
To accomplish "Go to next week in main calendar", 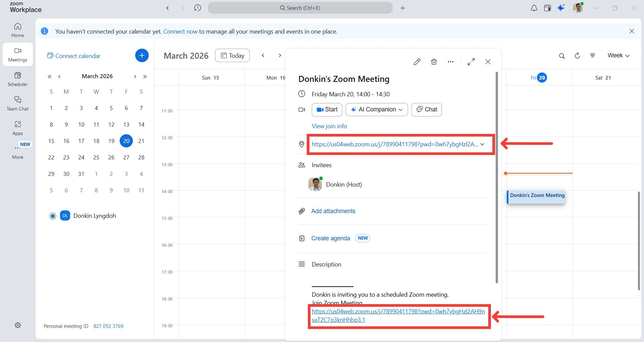I will point(280,55).
